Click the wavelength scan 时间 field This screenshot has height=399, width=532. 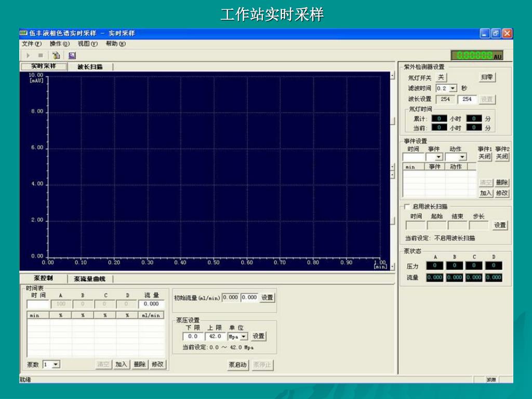pyautogui.click(x=415, y=225)
